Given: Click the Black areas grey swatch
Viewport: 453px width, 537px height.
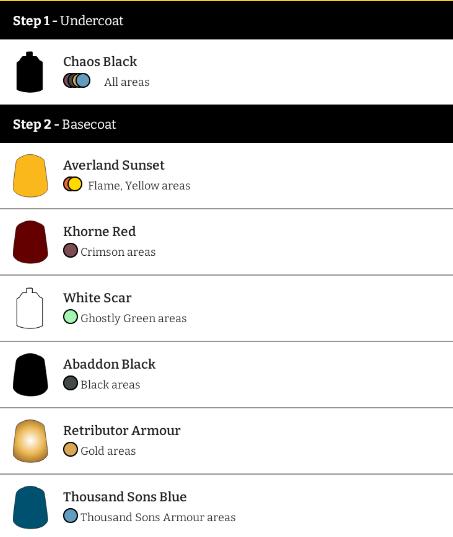Looking at the screenshot, I should [70, 383].
